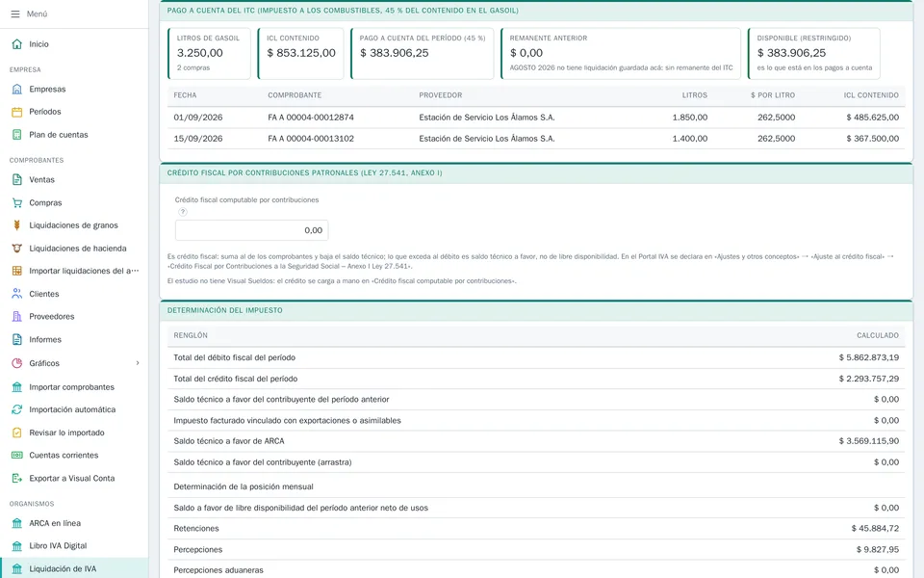924x578 pixels.
Task: Click the Remanente anterior card
Action: click(x=621, y=53)
